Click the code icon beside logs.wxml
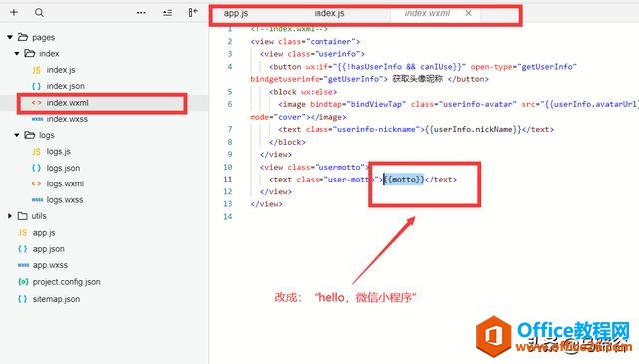This screenshot has height=364, width=639. coord(36,183)
